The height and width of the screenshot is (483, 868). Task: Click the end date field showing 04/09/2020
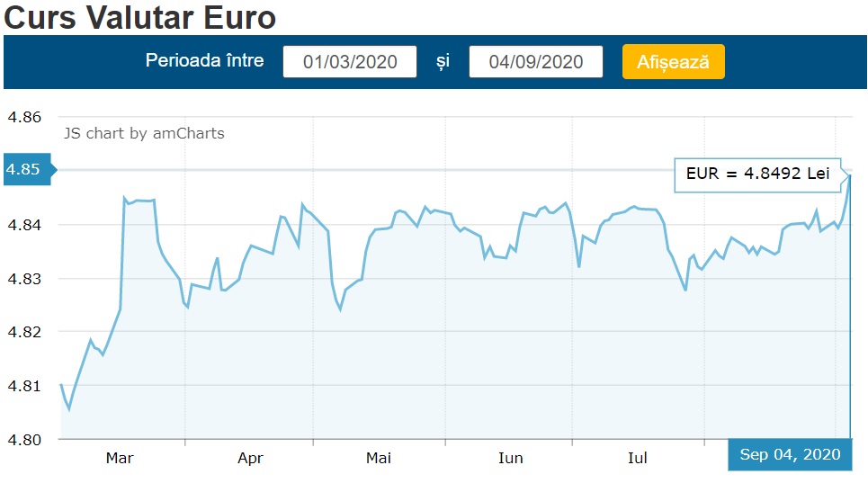click(536, 62)
